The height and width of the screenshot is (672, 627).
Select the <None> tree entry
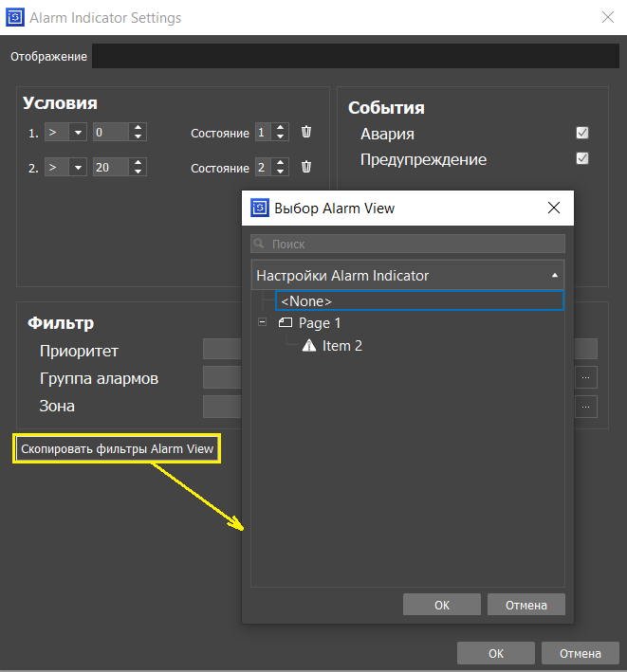pyautogui.click(x=306, y=300)
